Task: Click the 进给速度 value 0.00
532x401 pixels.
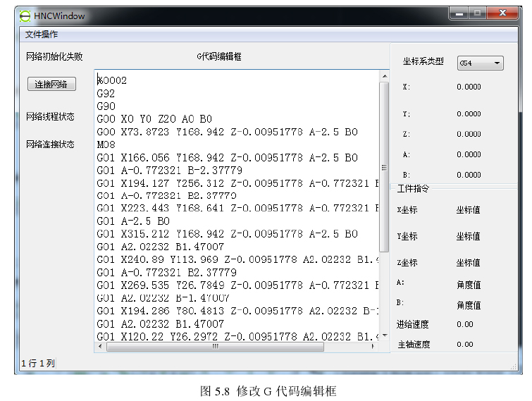Action: (464, 325)
